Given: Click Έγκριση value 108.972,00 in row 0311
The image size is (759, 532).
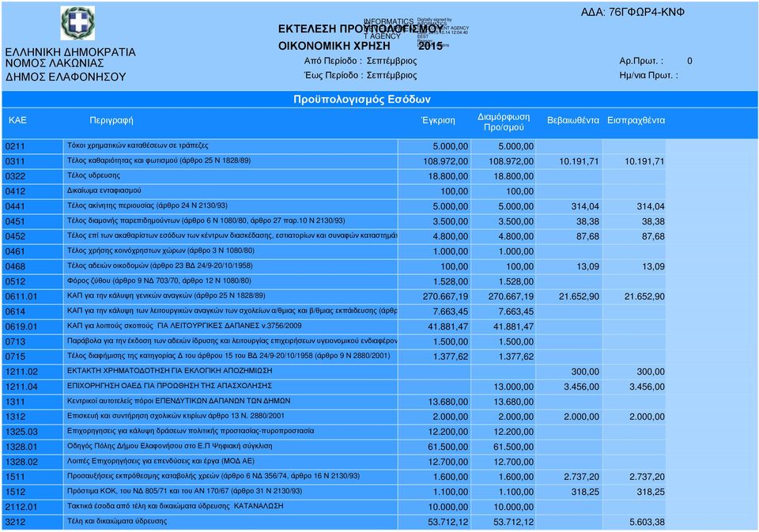Looking at the screenshot, I should [445, 161].
